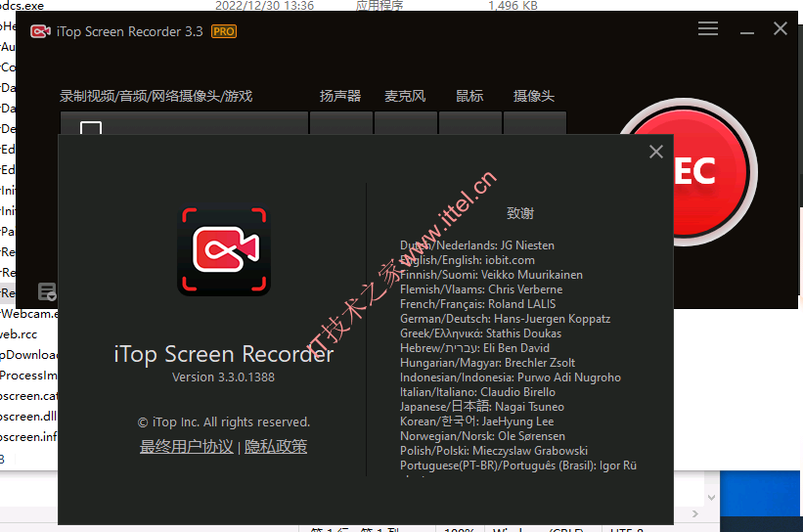Click the horizontal scroll right arrow in background window
Viewport: 803px width, 532px height.
point(695,514)
